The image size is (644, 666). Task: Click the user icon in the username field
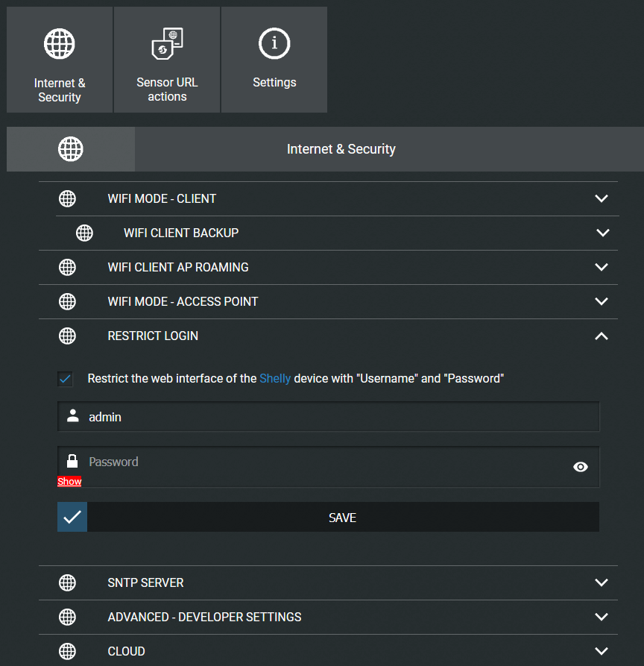point(72,416)
